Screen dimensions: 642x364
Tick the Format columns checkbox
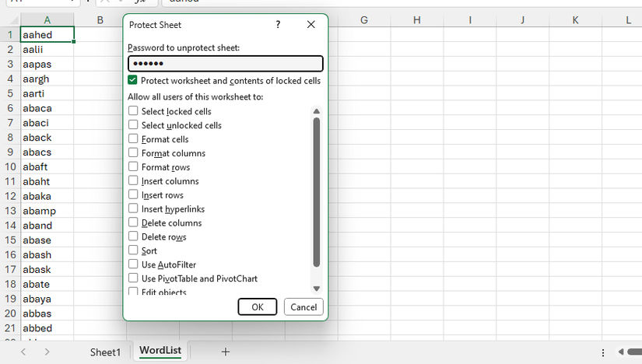tap(133, 152)
